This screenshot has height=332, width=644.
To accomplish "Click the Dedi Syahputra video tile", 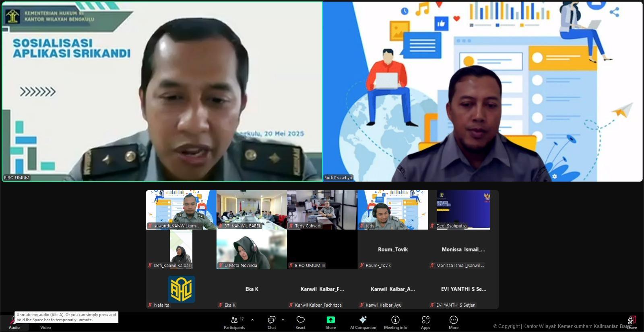I will pos(463,210).
